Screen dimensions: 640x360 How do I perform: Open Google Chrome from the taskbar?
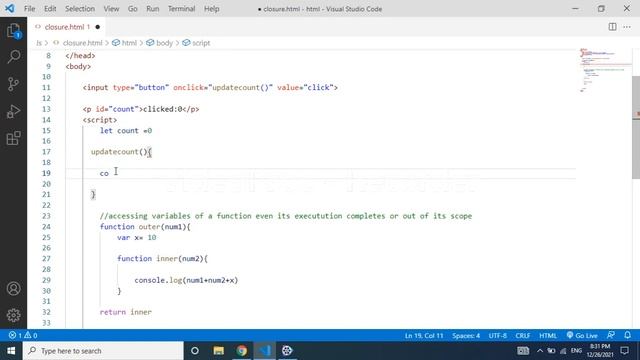pyautogui.click(x=242, y=351)
